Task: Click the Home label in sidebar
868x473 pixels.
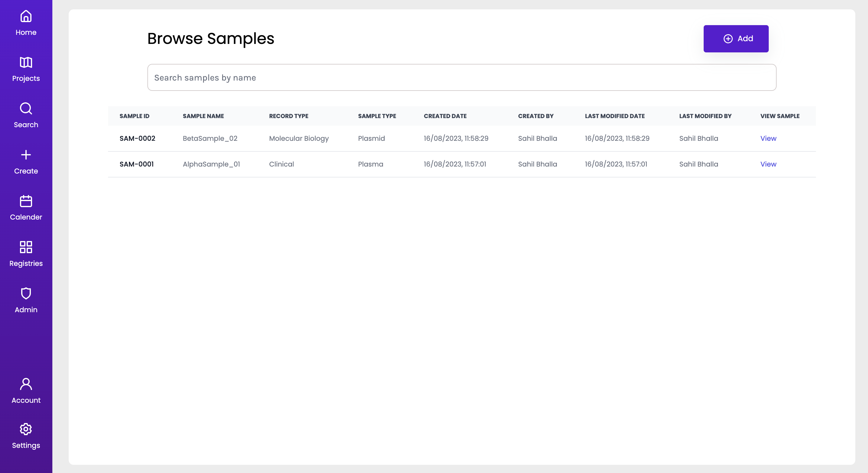Action: [x=26, y=32]
